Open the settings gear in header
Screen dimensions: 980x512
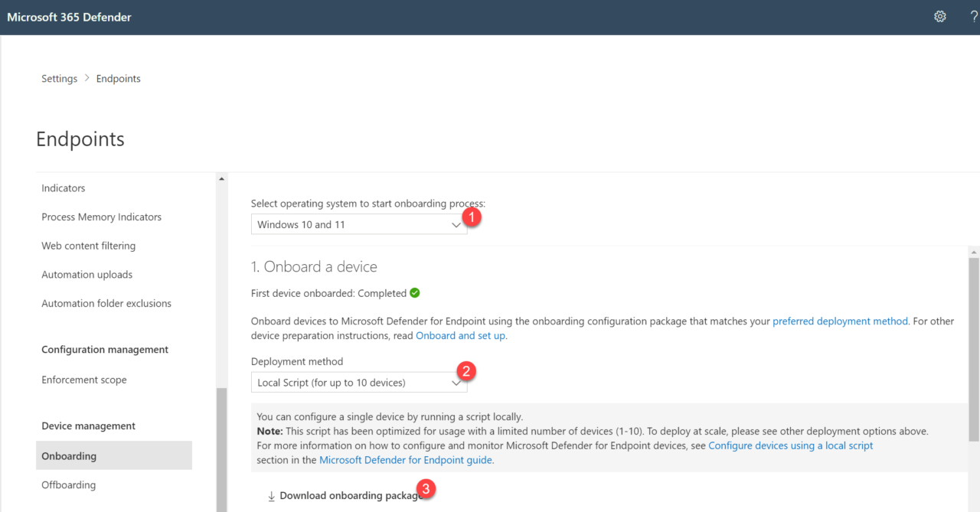tap(940, 16)
